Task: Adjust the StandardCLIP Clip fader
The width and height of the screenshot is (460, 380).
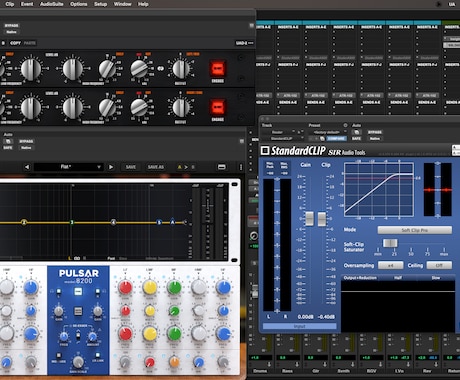Action: click(322, 219)
